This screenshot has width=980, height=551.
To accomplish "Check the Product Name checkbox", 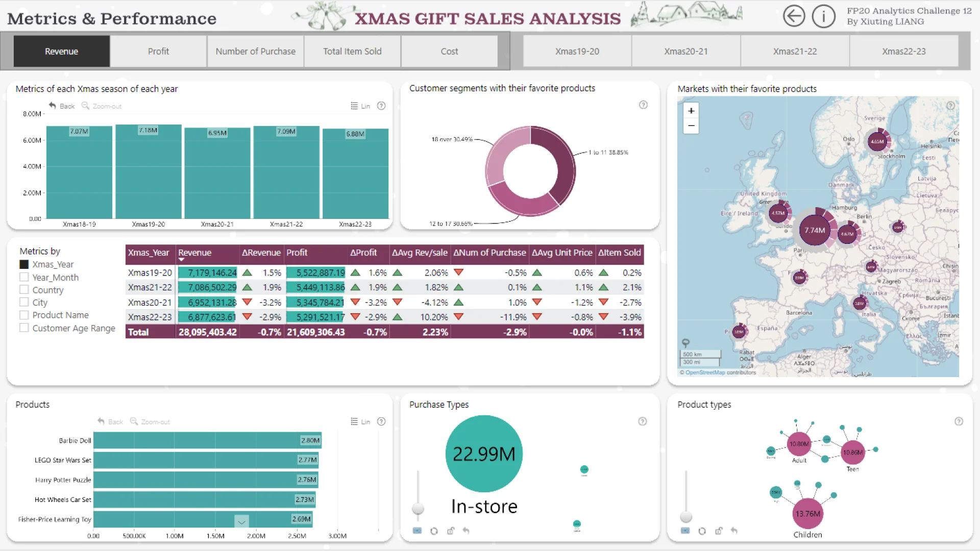I will (x=24, y=315).
